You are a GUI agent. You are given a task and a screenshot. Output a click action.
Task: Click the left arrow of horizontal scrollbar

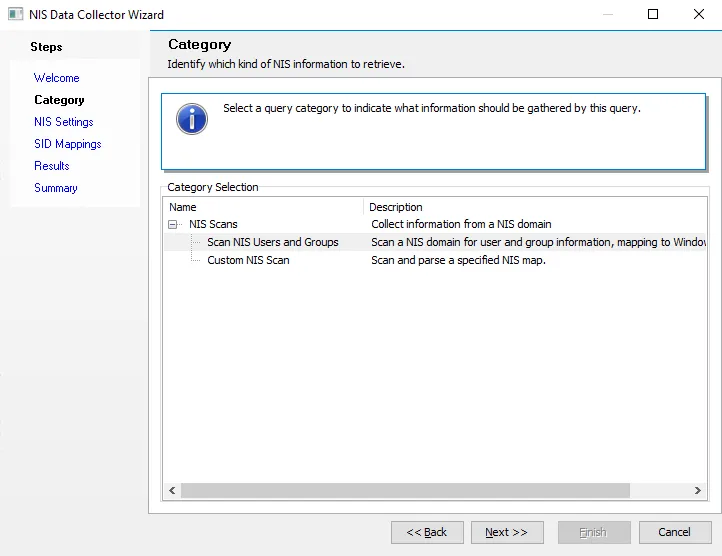click(x=172, y=491)
